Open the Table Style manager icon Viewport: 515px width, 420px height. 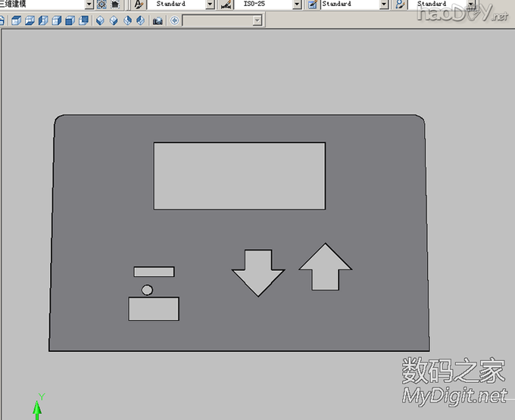(x=312, y=5)
